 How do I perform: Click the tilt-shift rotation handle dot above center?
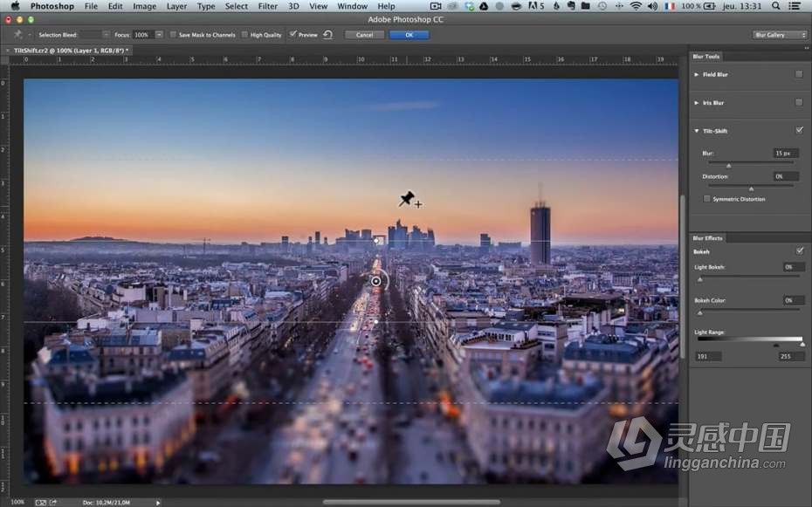(376, 241)
